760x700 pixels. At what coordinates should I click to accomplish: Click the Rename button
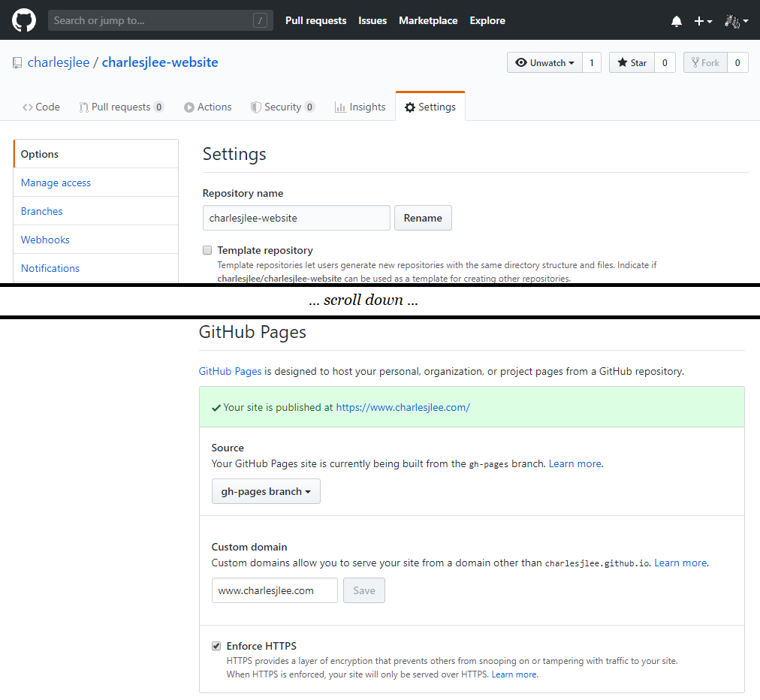click(x=423, y=218)
